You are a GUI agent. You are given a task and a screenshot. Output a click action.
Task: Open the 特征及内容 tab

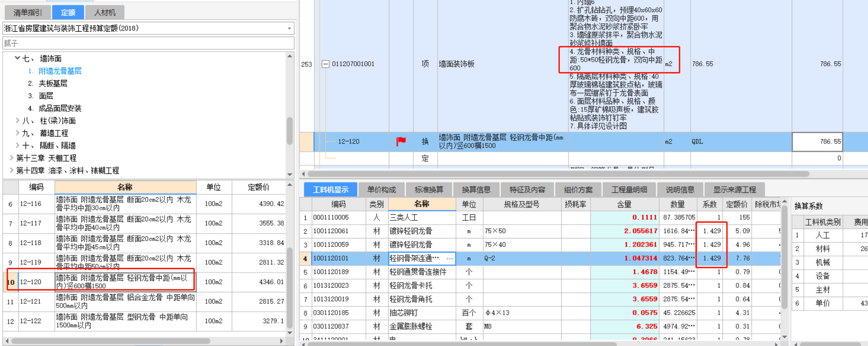[x=527, y=190]
